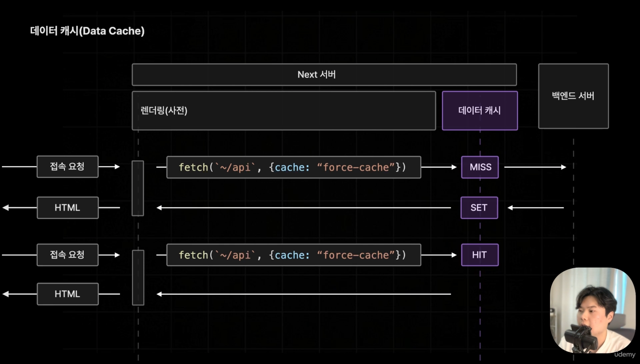This screenshot has width=640, height=364.
Task: Select the Next 서버 header box
Action: coord(324,74)
